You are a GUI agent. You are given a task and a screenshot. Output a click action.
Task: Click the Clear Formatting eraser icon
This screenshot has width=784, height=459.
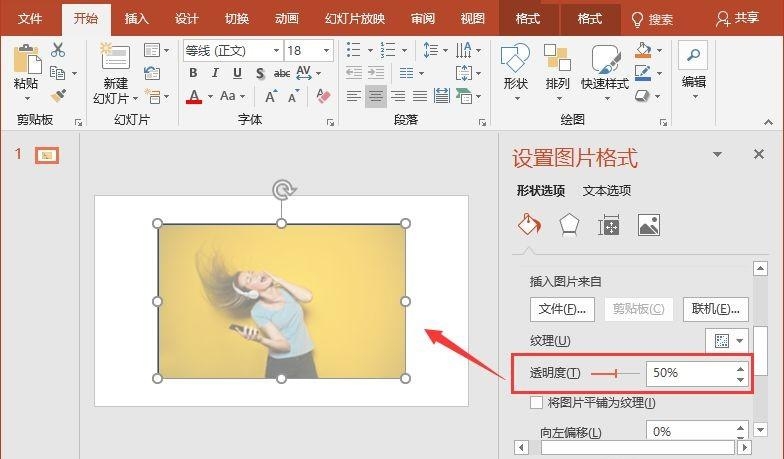[322, 96]
